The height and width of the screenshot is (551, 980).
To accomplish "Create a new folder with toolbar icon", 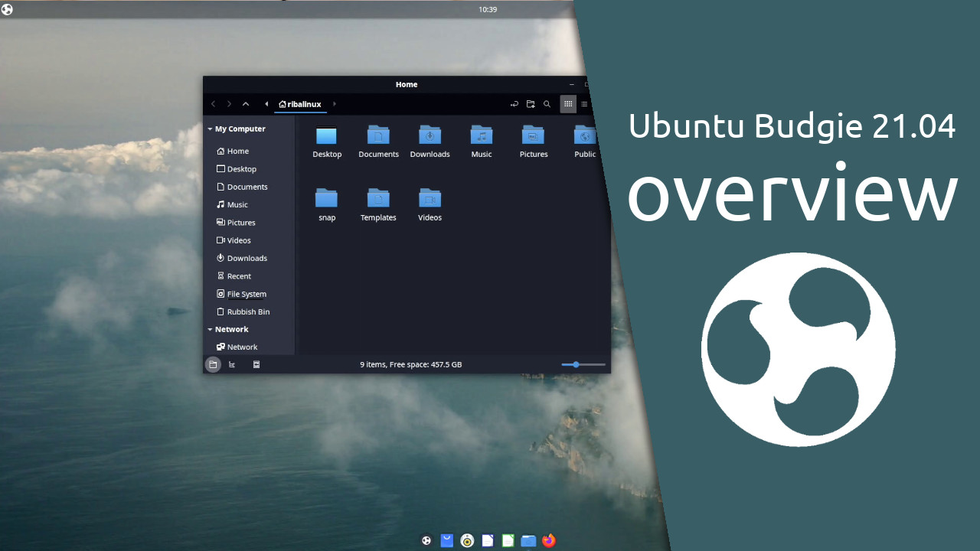I will click(x=531, y=104).
